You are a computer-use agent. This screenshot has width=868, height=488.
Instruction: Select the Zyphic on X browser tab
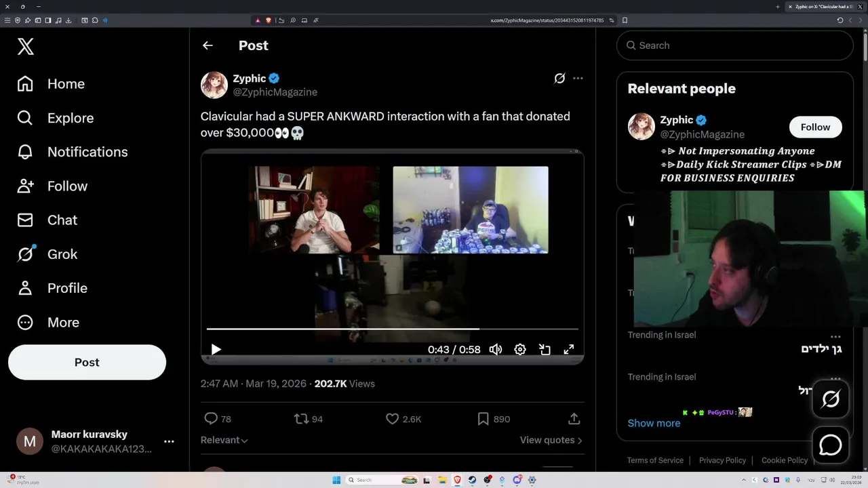pyautogui.click(x=824, y=7)
